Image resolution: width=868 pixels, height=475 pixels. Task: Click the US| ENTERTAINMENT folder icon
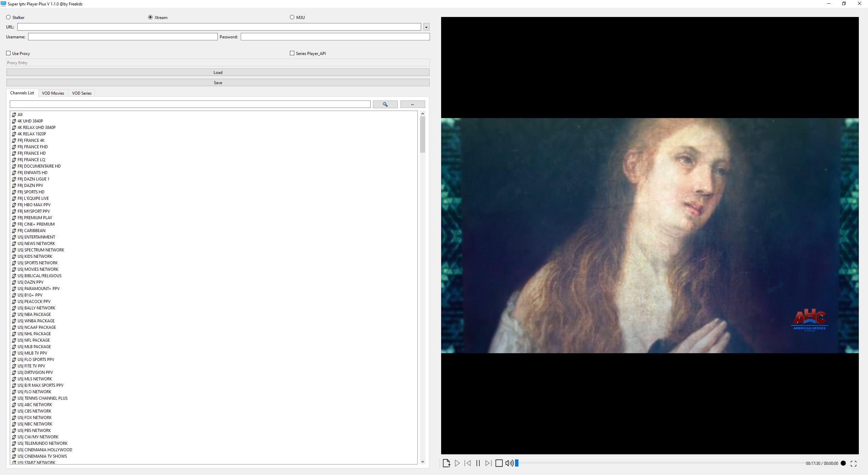[14, 237]
